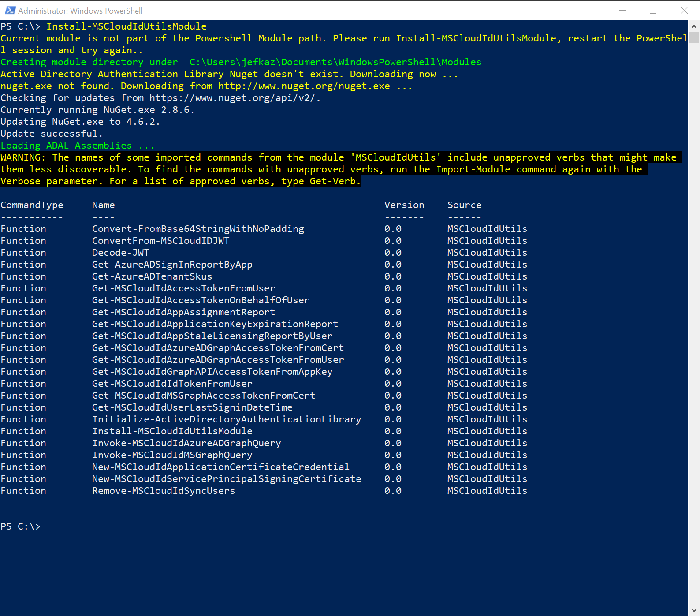Click the vertical scrollbar thumb
700x616 pixels.
(694, 37)
